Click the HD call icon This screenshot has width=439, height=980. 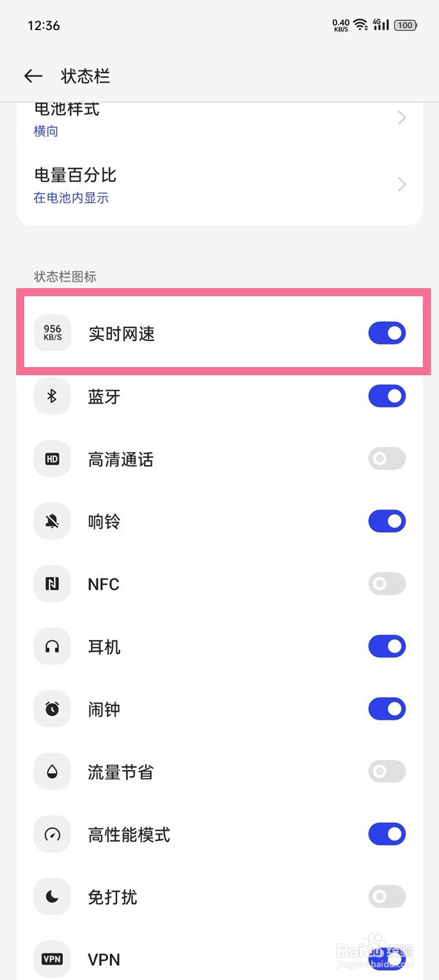(x=52, y=459)
